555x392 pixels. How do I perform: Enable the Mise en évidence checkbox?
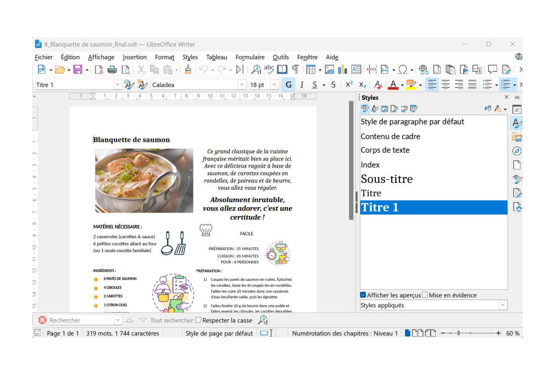tap(425, 295)
